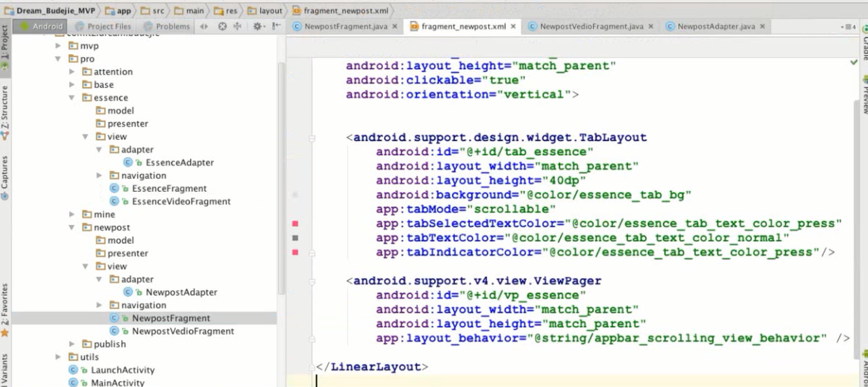This screenshot has height=387, width=868.
Task: Click the gray tabTextColor gutter swatch
Action: 295,238
